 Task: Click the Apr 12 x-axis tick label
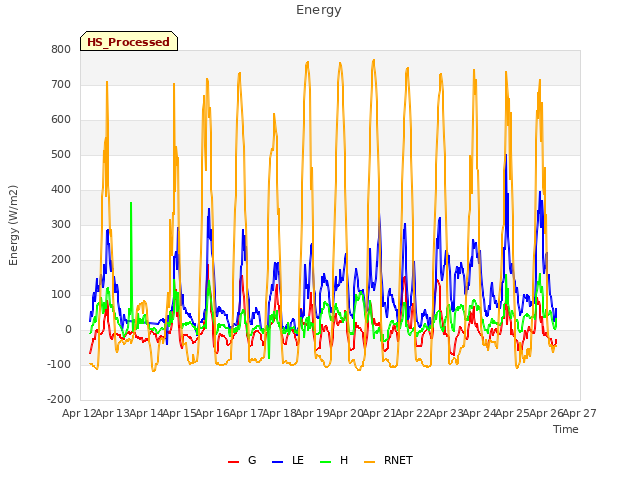78,413
